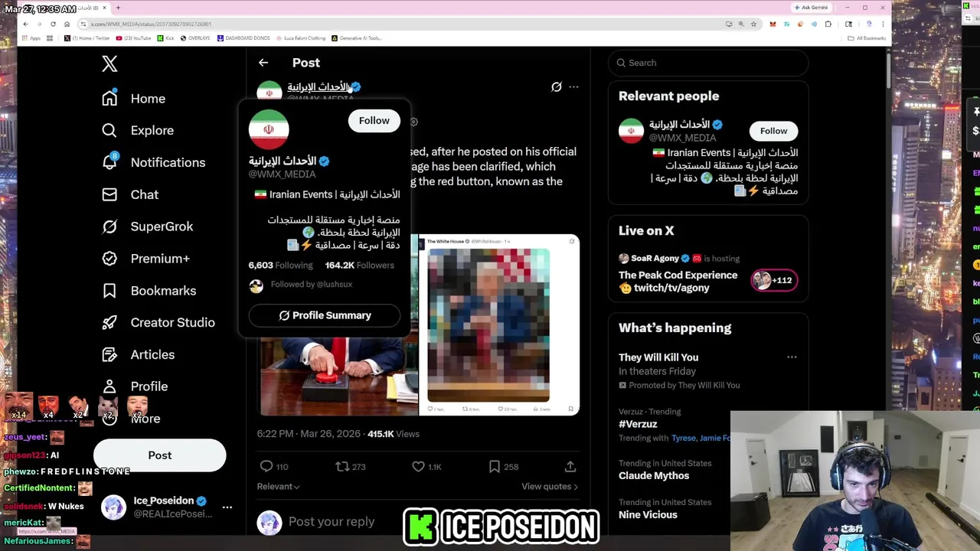This screenshot has width=980, height=551.
Task: Open OVERLAYS bookmark
Action: (194, 37)
